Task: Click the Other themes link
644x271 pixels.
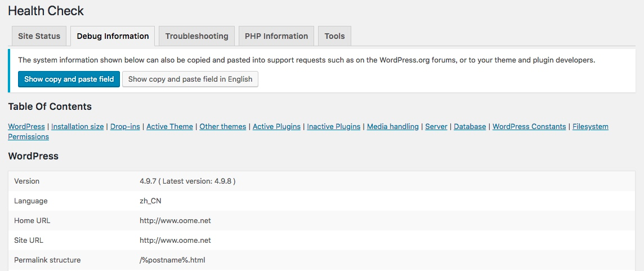Action: [x=222, y=127]
